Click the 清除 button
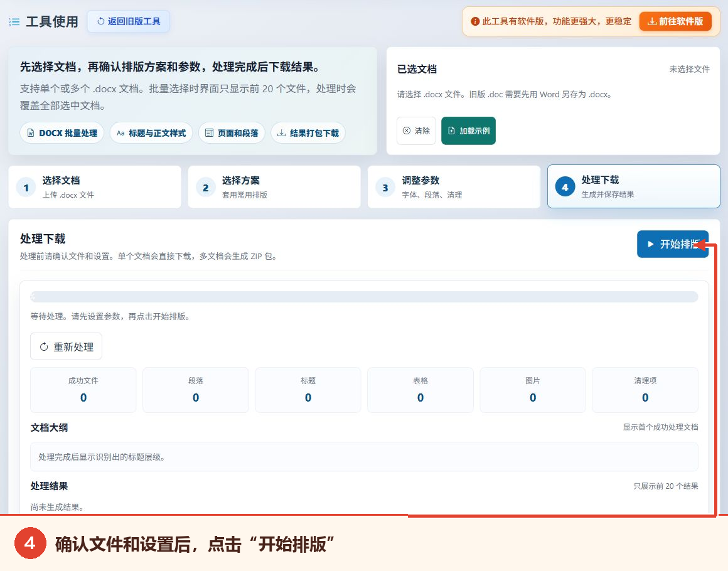Image resolution: width=728 pixels, height=571 pixels. (417, 131)
